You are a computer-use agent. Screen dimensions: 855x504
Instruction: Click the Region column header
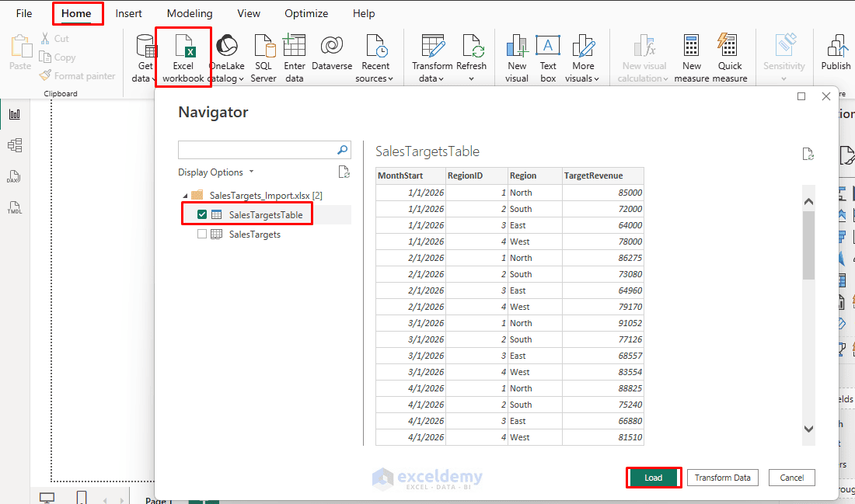535,176
